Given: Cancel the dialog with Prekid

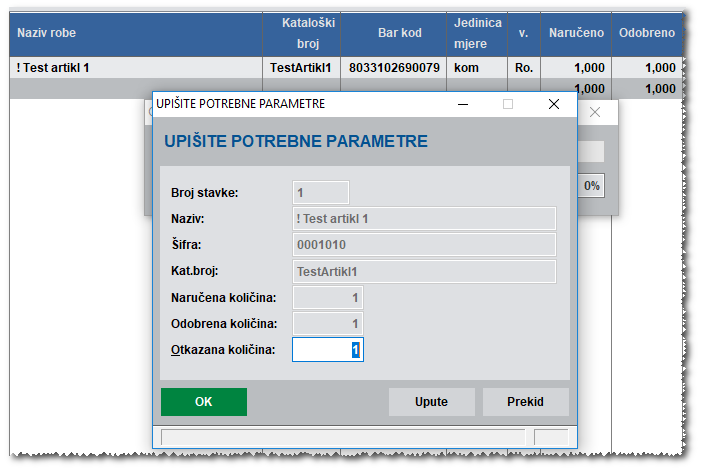Looking at the screenshot, I should (x=525, y=402).
